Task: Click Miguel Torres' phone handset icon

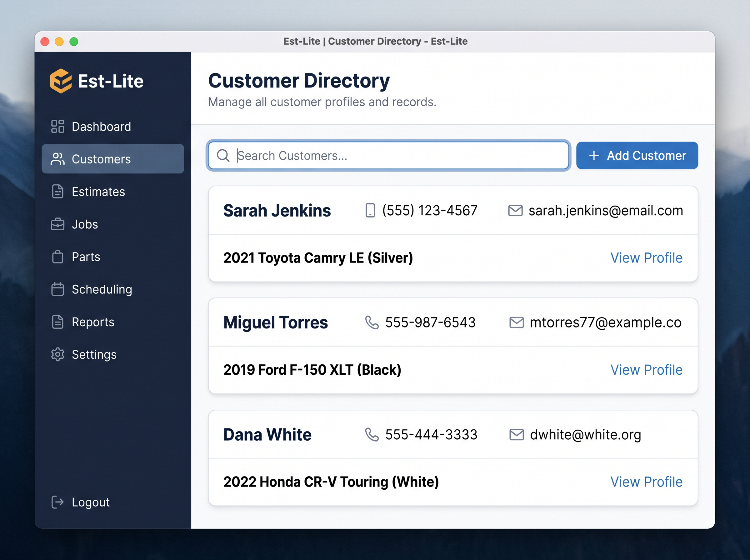Action: [372, 322]
